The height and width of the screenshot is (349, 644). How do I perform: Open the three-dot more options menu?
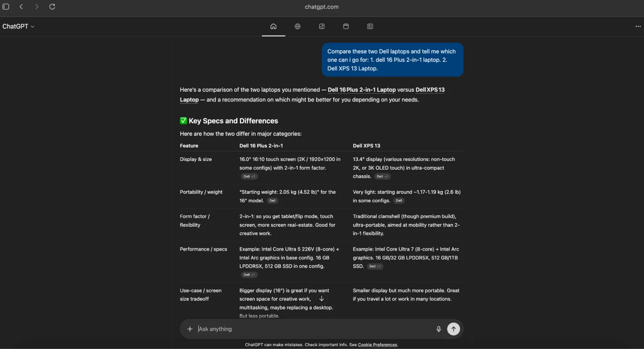tap(638, 26)
